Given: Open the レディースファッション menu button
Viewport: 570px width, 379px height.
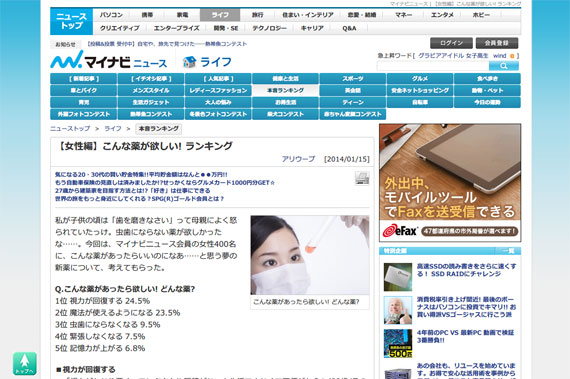Looking at the screenshot, I should tap(218, 90).
